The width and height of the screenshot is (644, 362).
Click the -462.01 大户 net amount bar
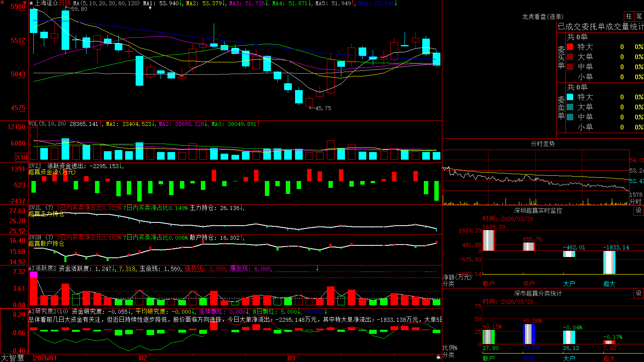click(569, 254)
